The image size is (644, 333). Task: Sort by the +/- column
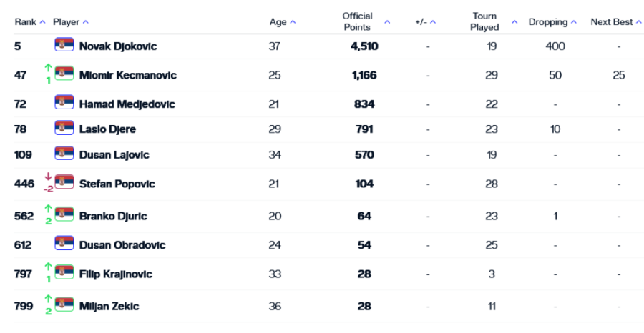coord(425,22)
